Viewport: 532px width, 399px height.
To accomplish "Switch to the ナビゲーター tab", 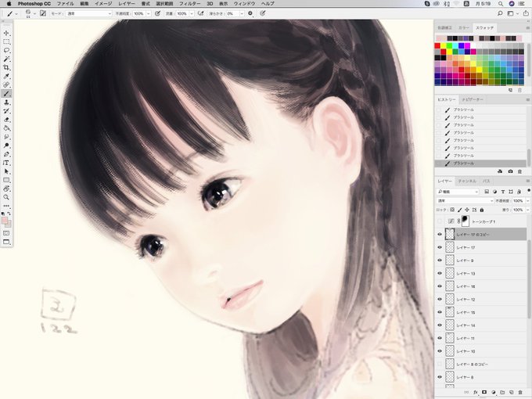I will [473, 100].
